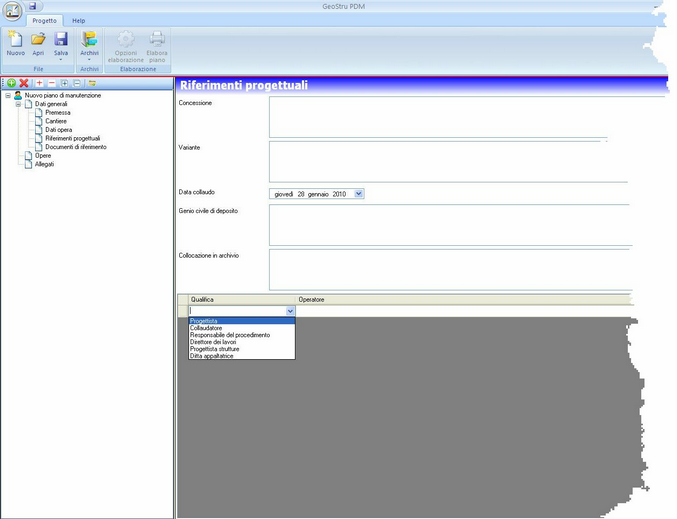Click the Salva floppy disk icon

pos(61,39)
